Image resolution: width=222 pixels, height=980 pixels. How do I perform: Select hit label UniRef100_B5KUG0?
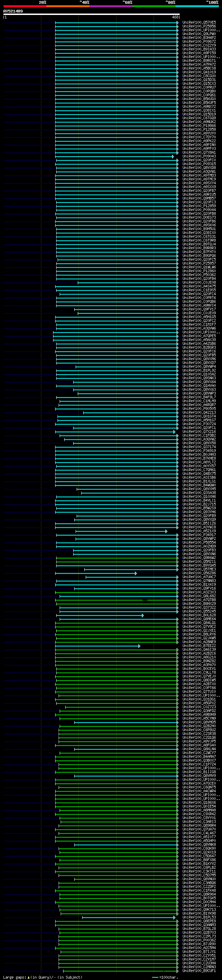[x=199, y=99]
